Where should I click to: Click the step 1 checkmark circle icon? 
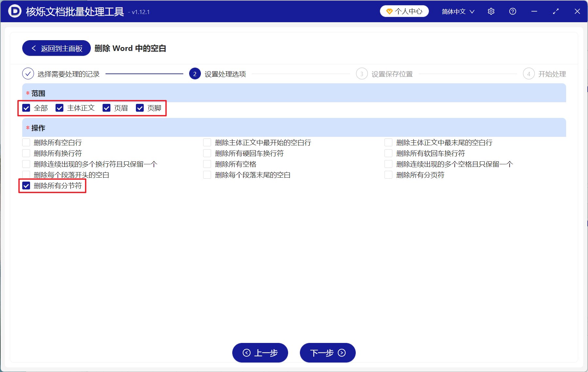28,74
